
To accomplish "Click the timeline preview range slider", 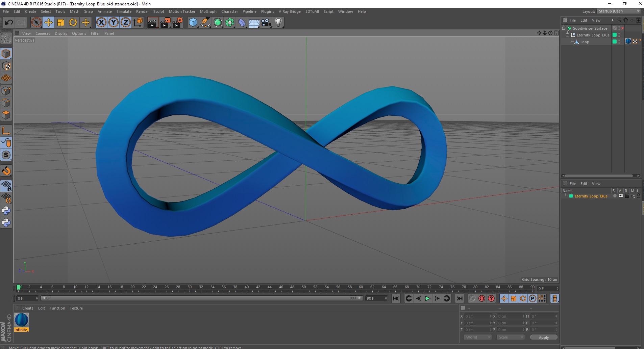I will (x=202, y=298).
